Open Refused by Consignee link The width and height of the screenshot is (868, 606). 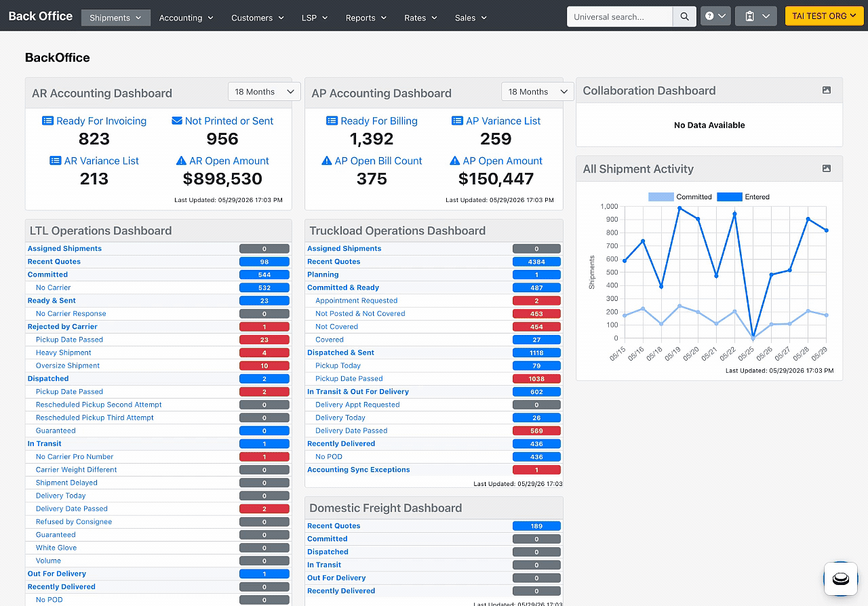[x=74, y=522]
